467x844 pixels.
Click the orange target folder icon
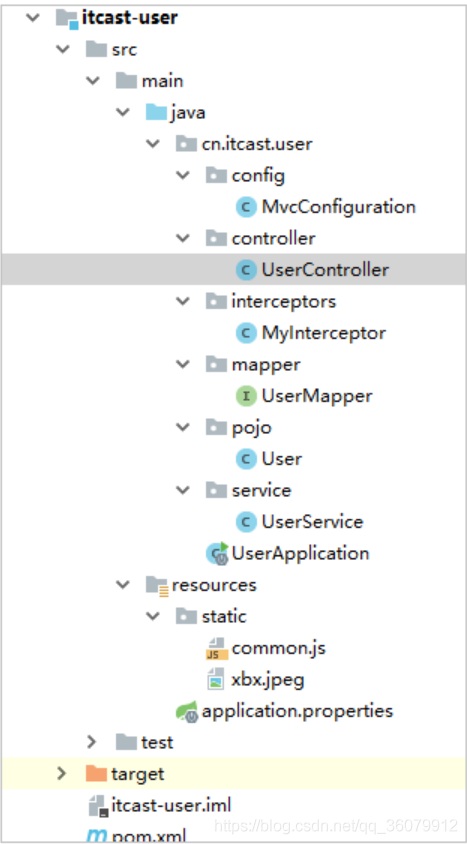pos(96,774)
